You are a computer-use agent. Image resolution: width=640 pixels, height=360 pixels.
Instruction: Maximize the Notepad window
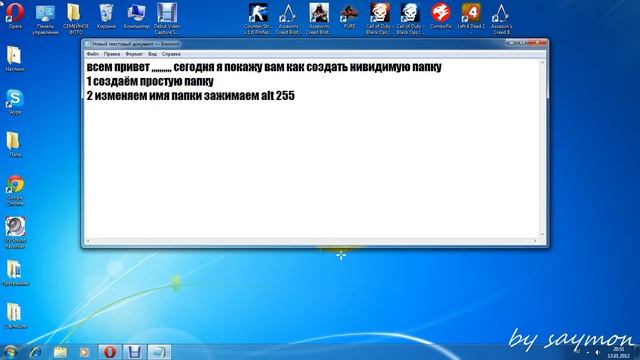(521, 42)
